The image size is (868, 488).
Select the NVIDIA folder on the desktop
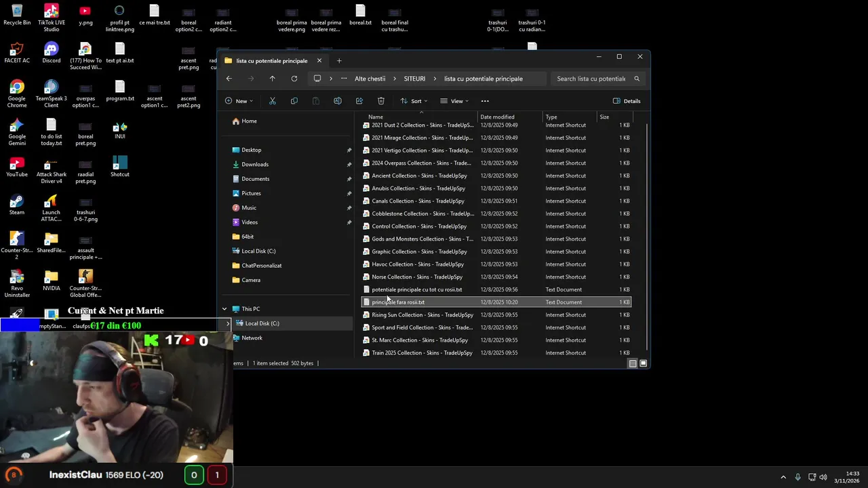point(51,281)
